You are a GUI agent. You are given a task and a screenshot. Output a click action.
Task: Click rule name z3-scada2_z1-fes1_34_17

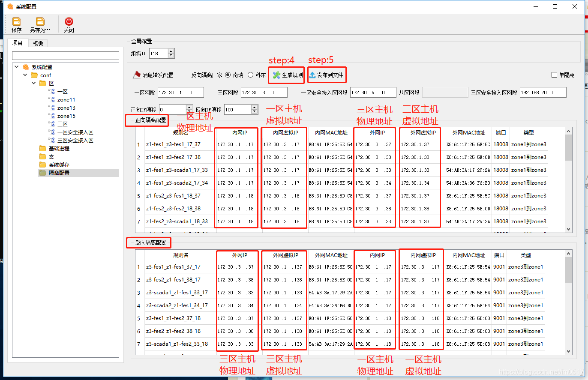click(x=177, y=305)
